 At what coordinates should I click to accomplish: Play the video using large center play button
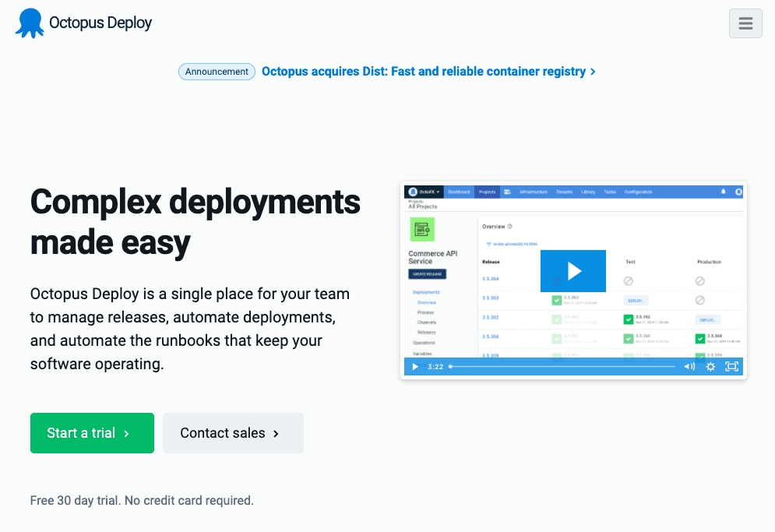click(573, 271)
